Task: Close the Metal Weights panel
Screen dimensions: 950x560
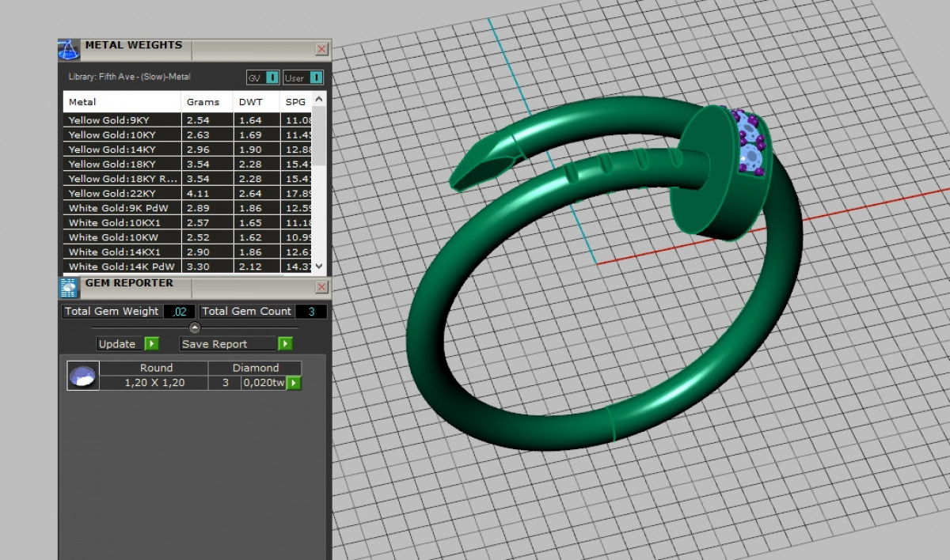Action: 321,49
